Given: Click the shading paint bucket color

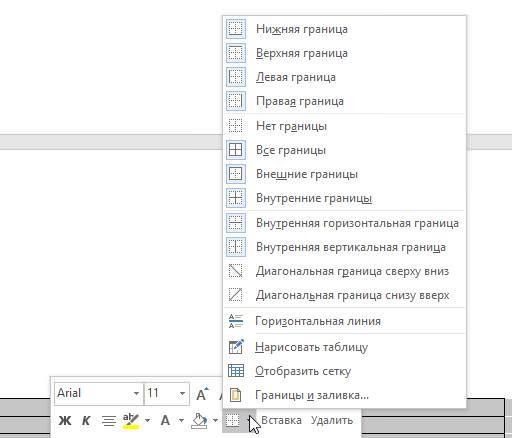Looking at the screenshot, I should click(x=199, y=421).
